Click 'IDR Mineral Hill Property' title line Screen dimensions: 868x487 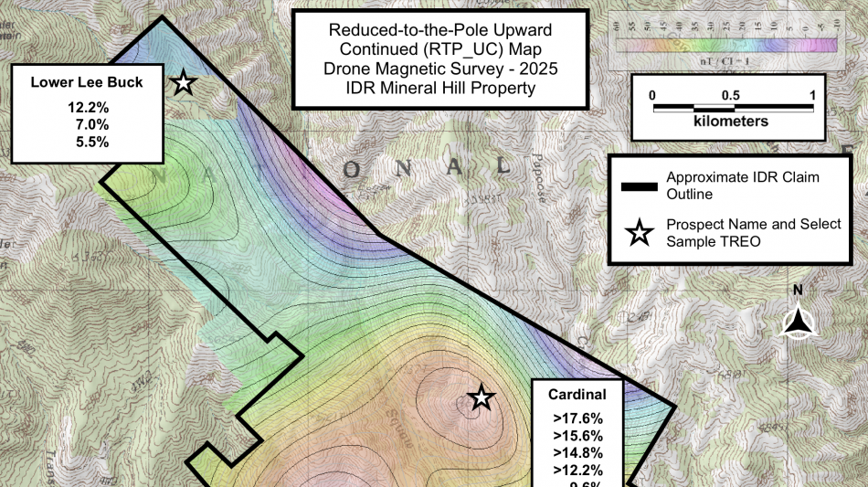(440, 88)
